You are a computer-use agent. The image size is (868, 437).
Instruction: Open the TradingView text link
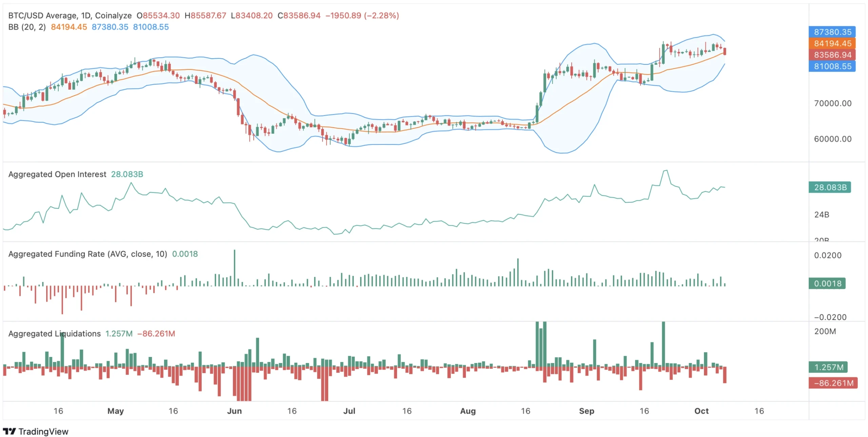click(43, 431)
